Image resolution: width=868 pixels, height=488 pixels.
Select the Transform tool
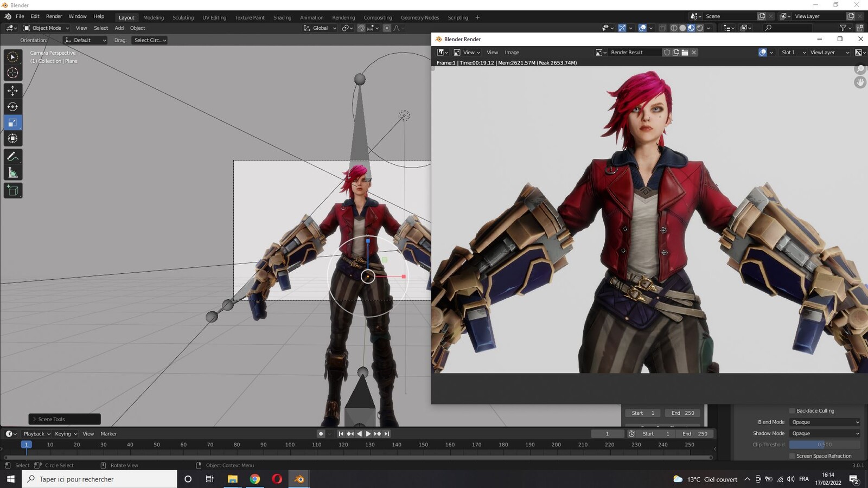(13, 138)
